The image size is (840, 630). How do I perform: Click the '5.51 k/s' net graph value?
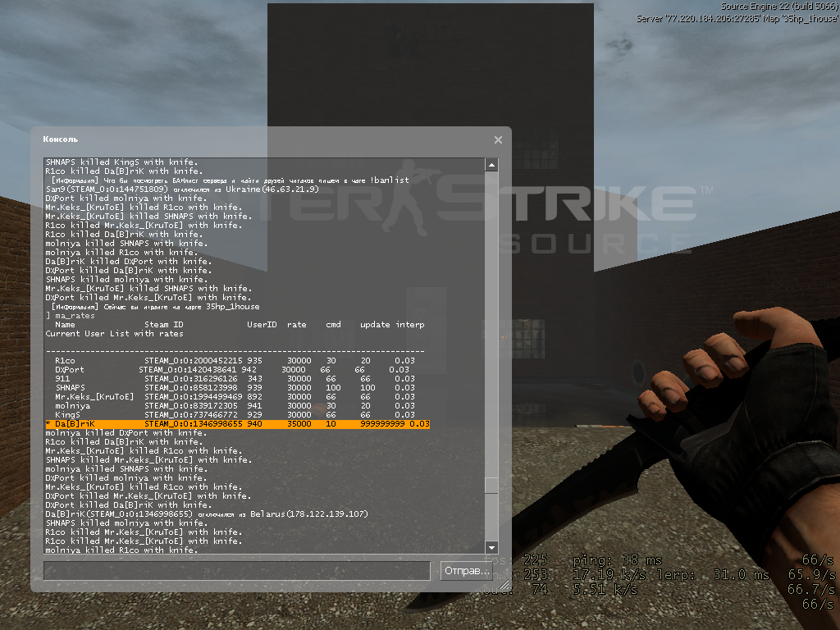(605, 590)
